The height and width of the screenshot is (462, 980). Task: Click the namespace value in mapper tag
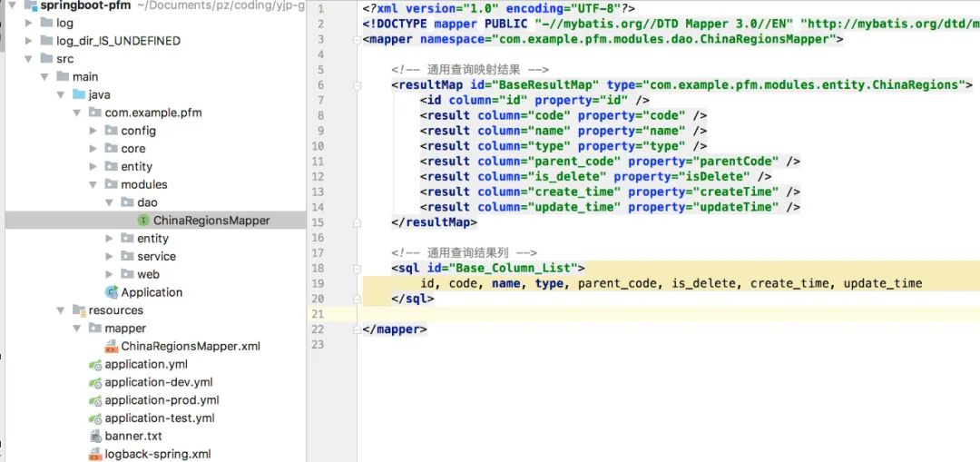point(664,39)
